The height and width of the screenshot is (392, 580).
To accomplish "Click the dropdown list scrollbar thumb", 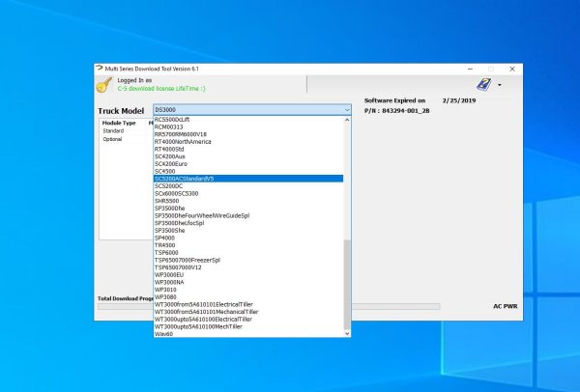I will 347,285.
